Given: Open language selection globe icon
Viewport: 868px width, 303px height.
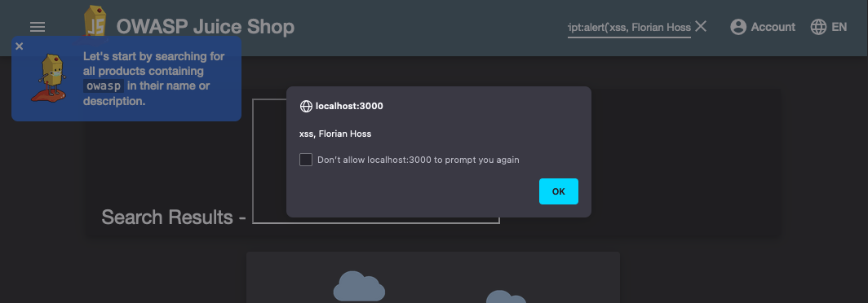Looking at the screenshot, I should tap(818, 27).
